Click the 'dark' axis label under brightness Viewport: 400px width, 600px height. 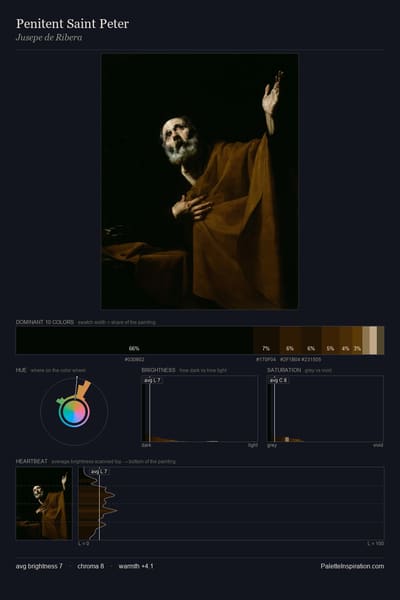coord(147,445)
